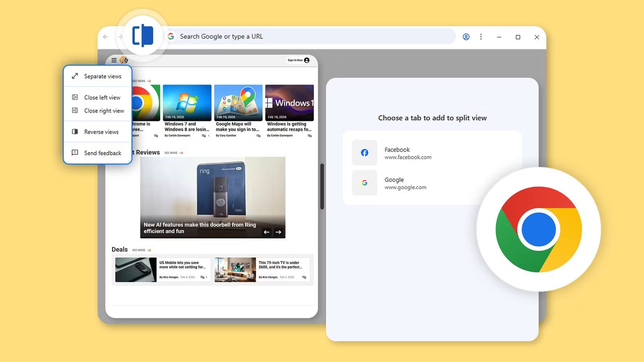Screen dimensions: 644x362
Task: Open the Ring doorbell review thumbnail
Action: click(x=212, y=189)
